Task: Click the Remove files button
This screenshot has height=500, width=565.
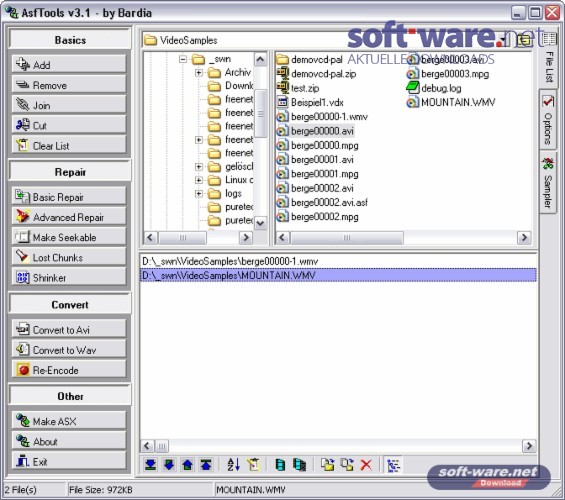Action: [x=69, y=85]
